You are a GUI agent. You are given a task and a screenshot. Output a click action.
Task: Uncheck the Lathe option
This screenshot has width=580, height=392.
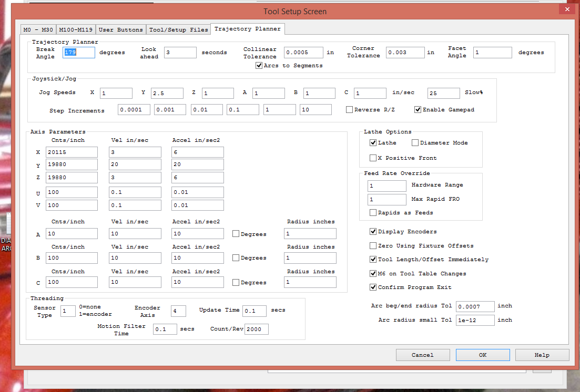[373, 143]
